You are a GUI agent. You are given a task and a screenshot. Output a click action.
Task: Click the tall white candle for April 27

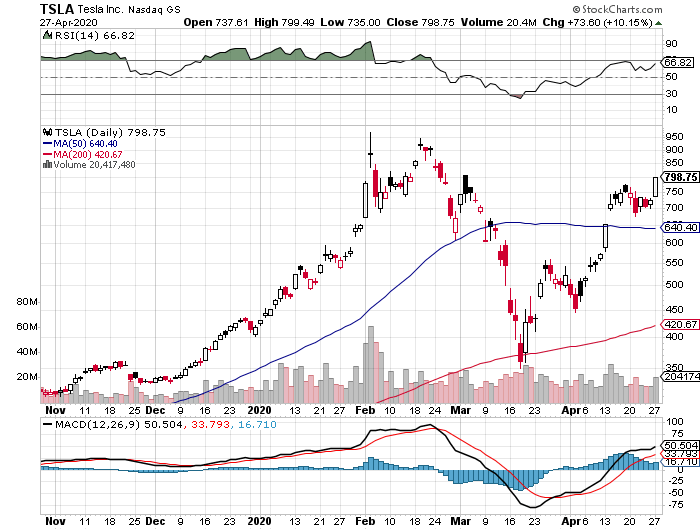coord(655,187)
